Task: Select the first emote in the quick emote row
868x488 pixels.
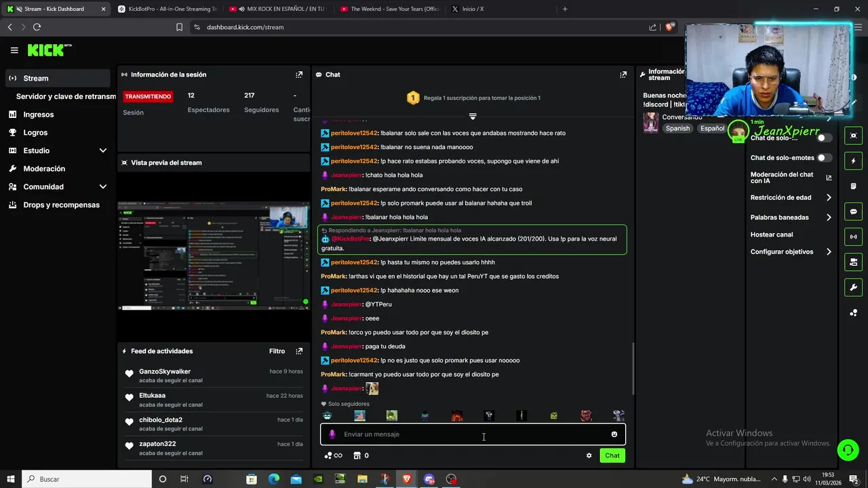Action: click(328, 415)
